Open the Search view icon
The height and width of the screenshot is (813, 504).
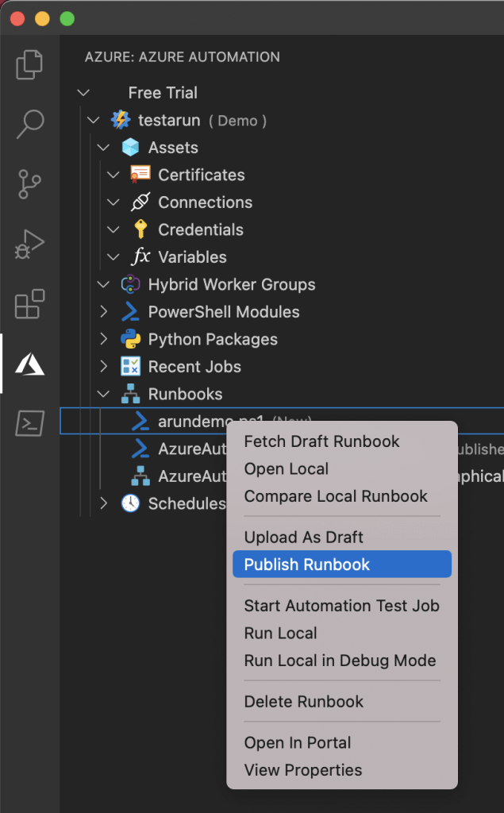pos(29,124)
